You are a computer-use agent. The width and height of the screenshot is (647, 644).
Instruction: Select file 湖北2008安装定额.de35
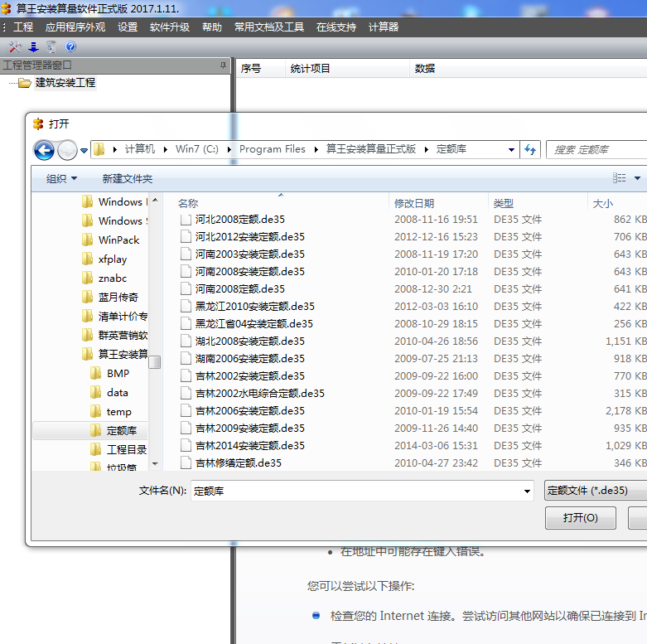(249, 341)
